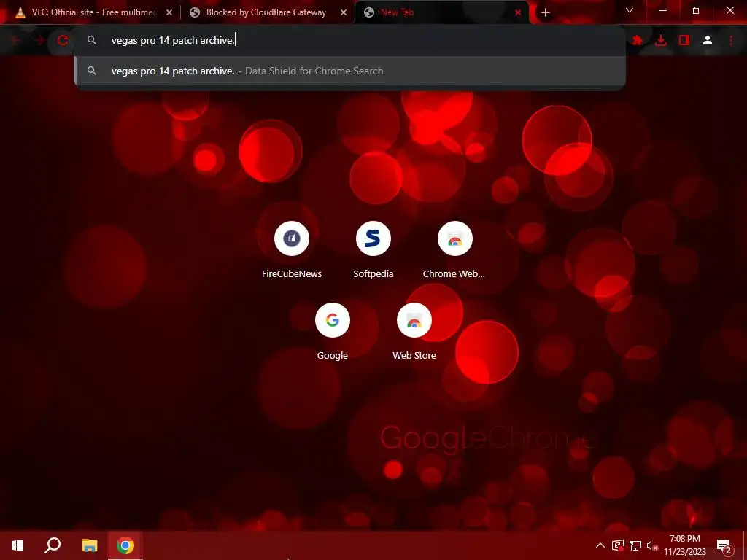The width and height of the screenshot is (747, 560).
Task: Close the Blocked by Cloudflare Gateway tab
Action: click(x=344, y=13)
